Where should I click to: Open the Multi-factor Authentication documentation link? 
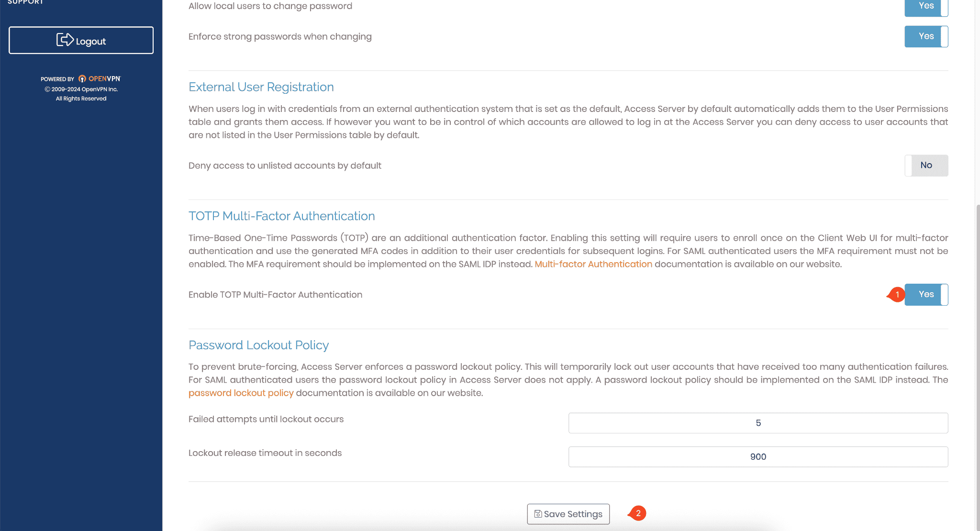(593, 264)
